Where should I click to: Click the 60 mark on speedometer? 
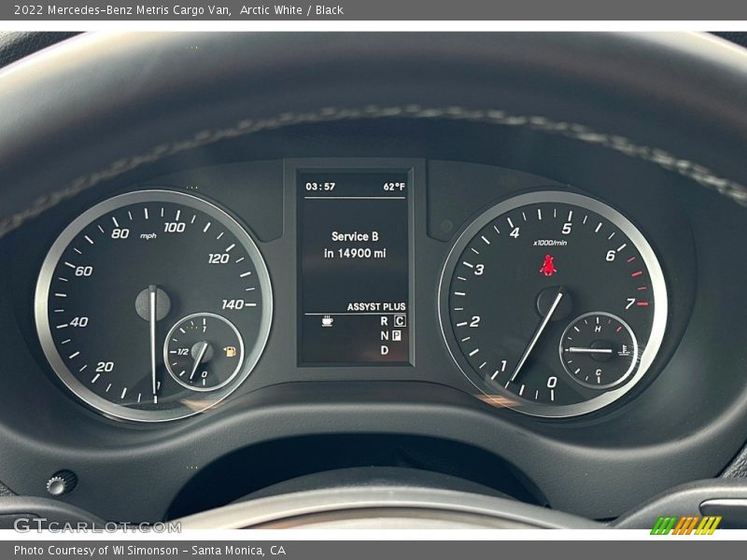(84, 271)
